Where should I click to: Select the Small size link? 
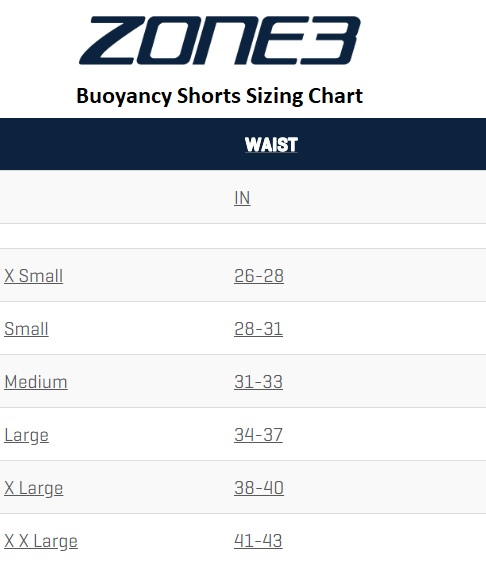[x=26, y=329]
